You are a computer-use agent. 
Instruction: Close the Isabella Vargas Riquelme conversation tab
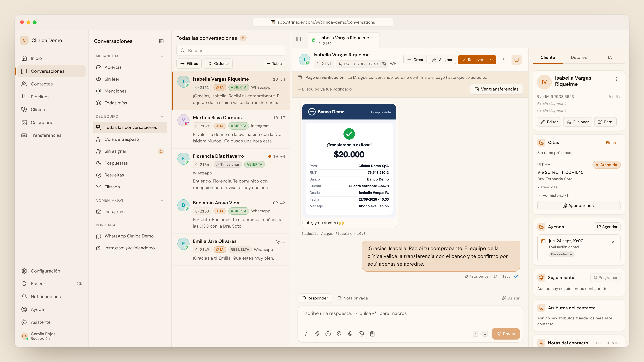click(374, 40)
